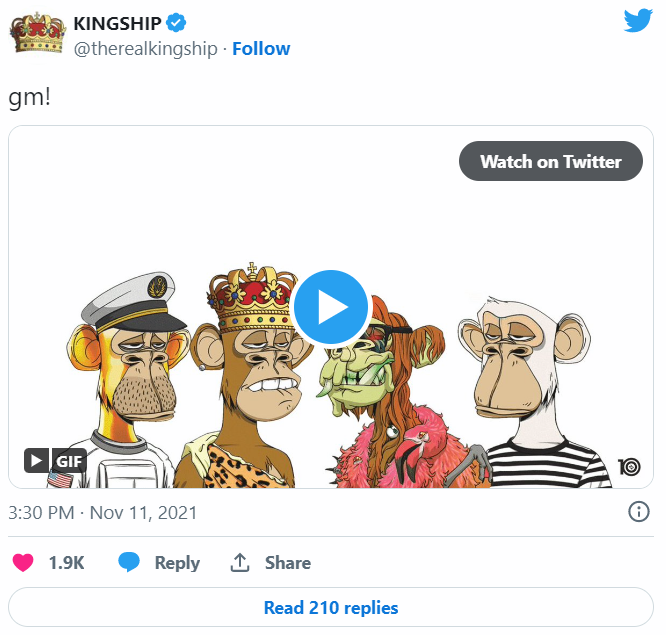Click the blue verified badge
This screenshot has width=666, height=635.
174,22
